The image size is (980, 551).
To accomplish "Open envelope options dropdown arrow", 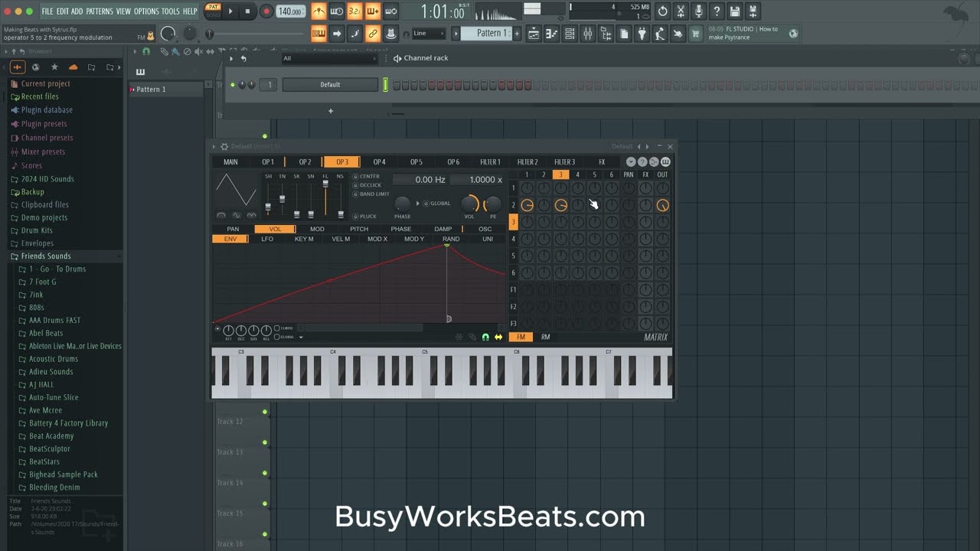I will pos(301,337).
